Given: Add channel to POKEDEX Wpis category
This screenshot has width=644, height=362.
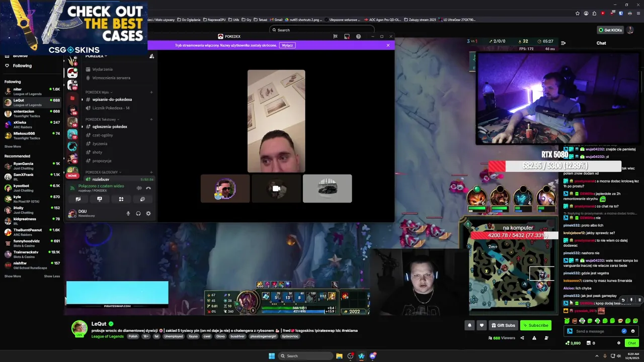Looking at the screenshot, I should (151, 93).
